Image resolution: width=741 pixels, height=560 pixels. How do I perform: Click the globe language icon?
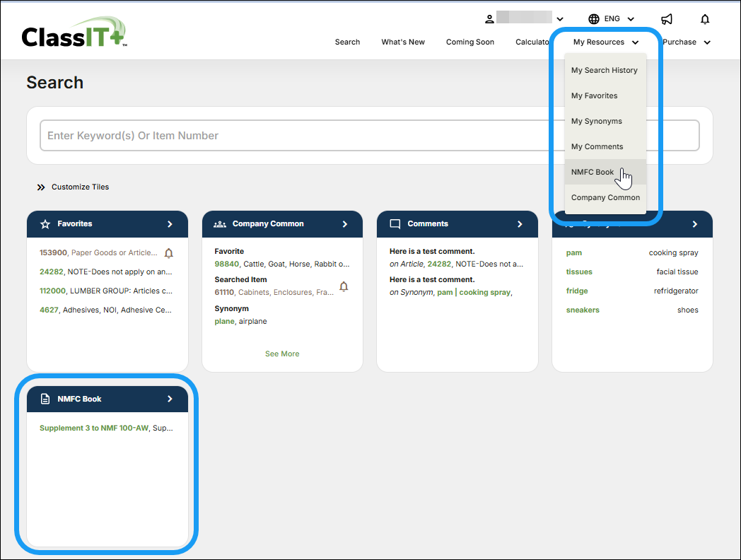(594, 19)
